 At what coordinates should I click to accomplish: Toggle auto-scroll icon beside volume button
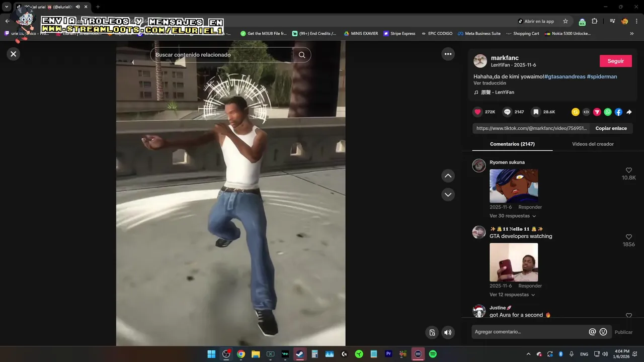click(432, 332)
